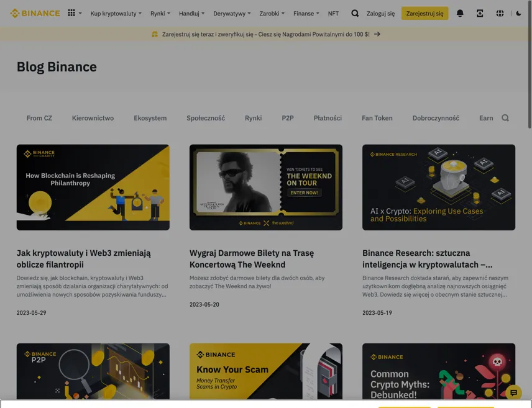The height and width of the screenshot is (408, 532).
Task: Open the Binance P2P article thumbnail
Action: coord(93,371)
